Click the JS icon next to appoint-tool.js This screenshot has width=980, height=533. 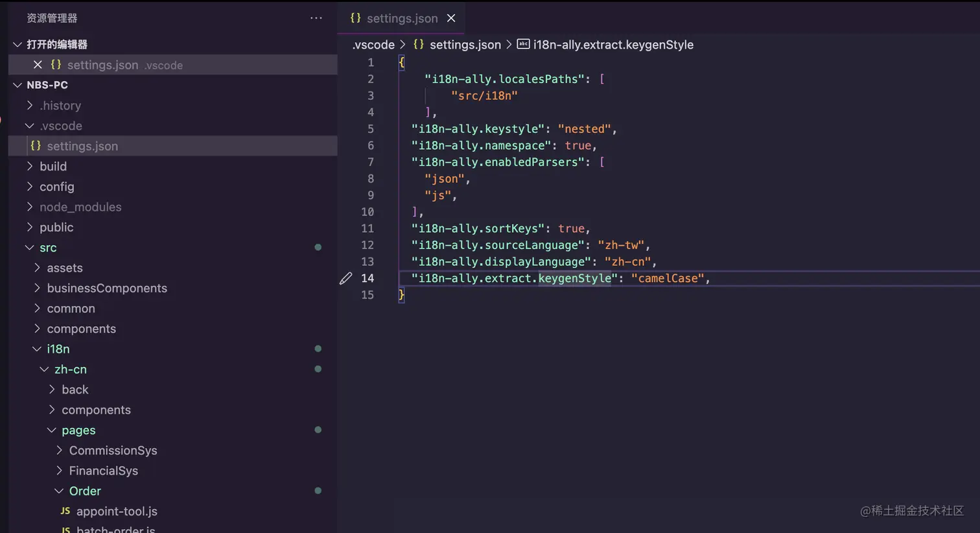coord(65,512)
